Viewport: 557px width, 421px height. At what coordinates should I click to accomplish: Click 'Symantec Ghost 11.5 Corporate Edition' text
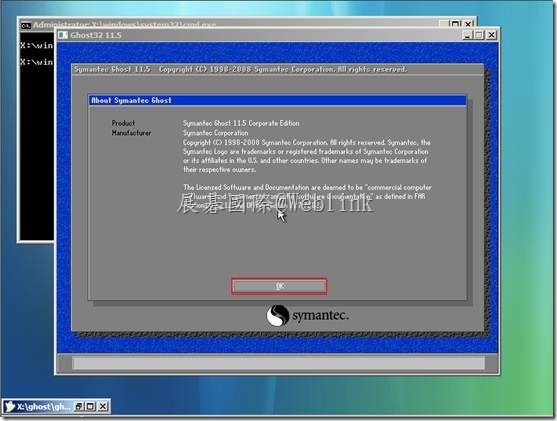coord(241,123)
